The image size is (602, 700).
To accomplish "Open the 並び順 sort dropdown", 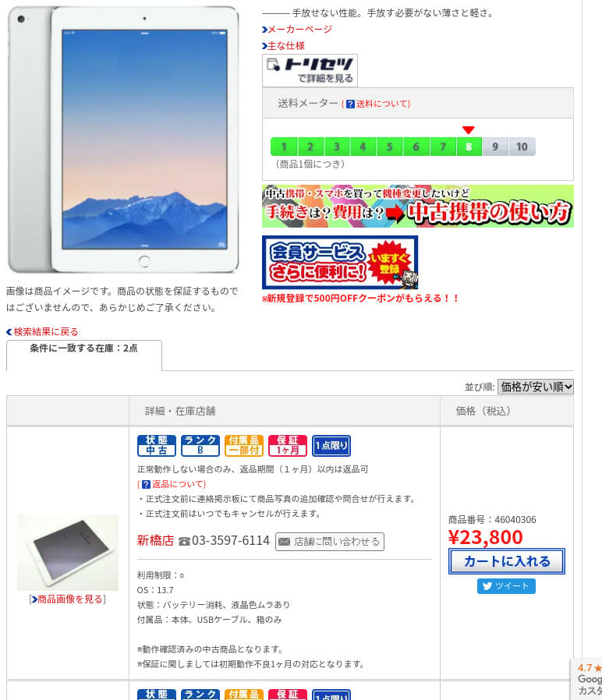I will click(536, 387).
